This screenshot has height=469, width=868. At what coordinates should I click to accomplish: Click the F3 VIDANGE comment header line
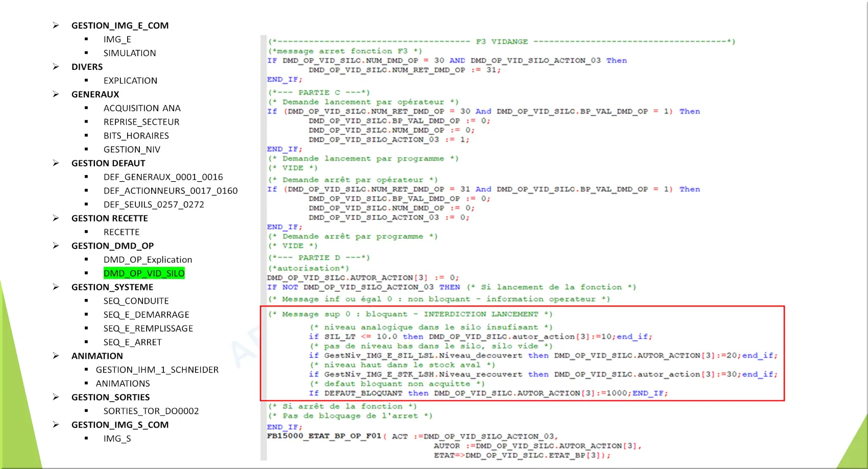501,42
